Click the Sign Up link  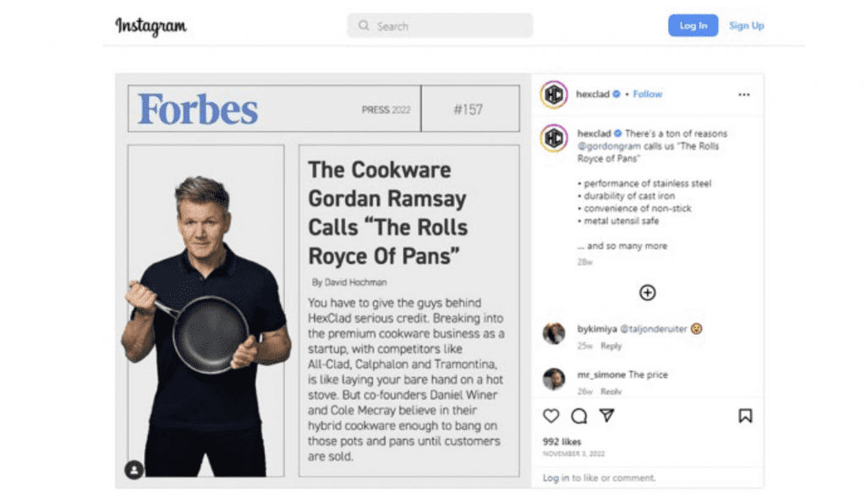746,25
